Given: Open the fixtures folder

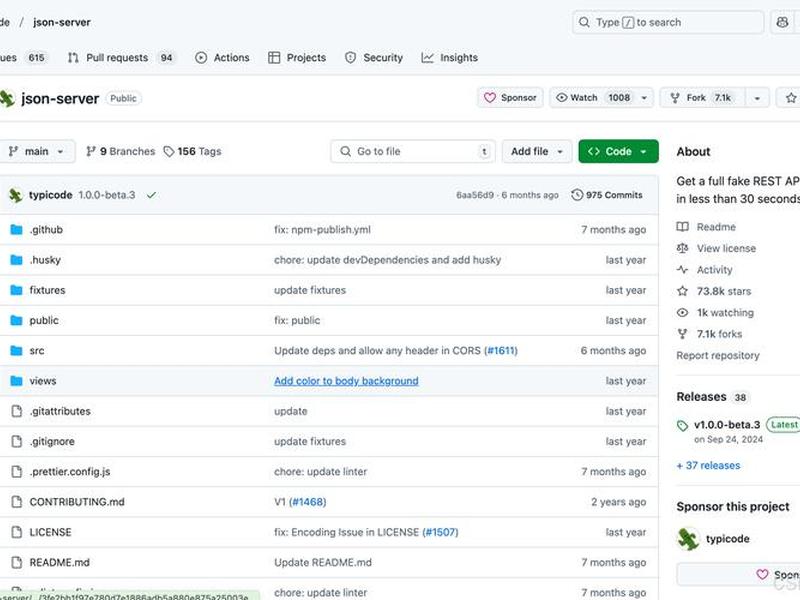Looking at the screenshot, I should [x=47, y=290].
